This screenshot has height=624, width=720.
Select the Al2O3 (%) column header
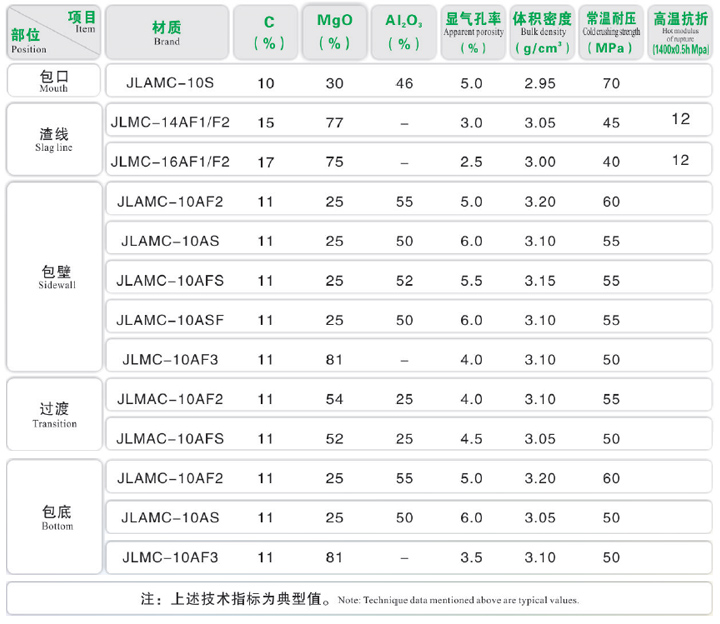[403, 33]
